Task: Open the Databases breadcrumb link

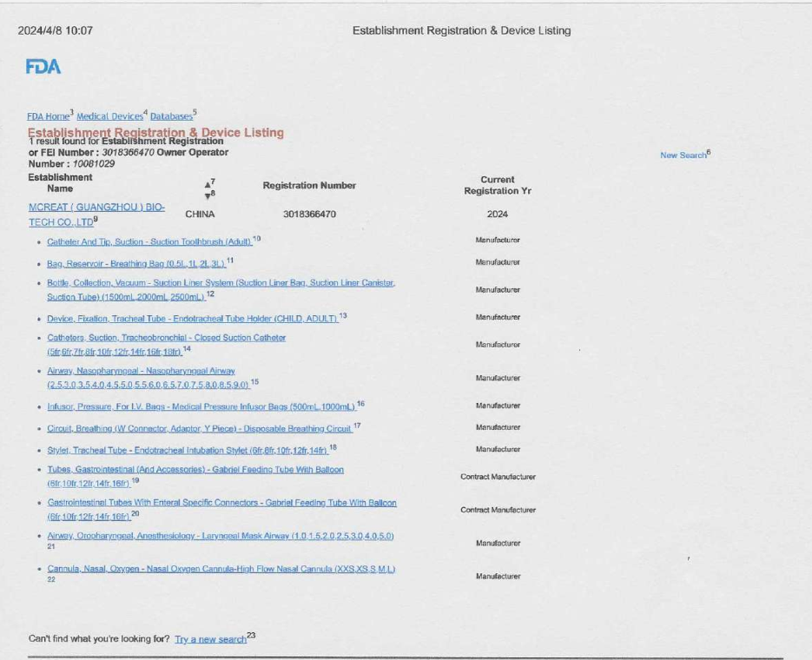Action: 171,116
